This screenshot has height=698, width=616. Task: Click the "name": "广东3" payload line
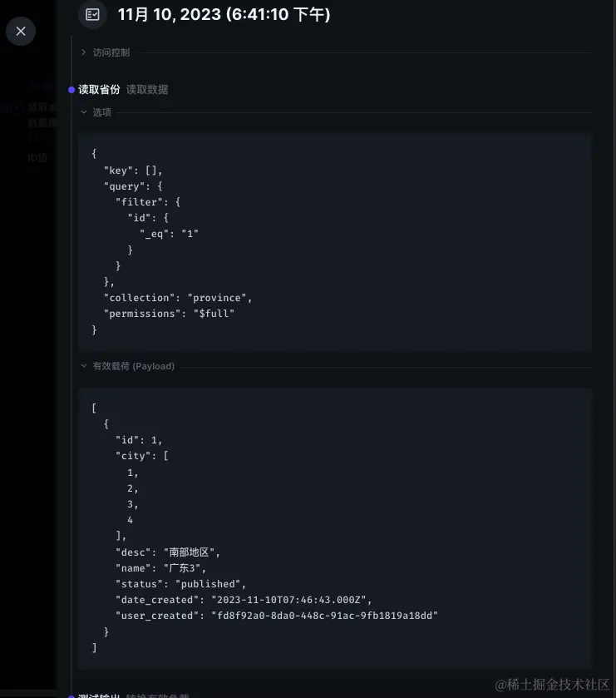pos(160,568)
